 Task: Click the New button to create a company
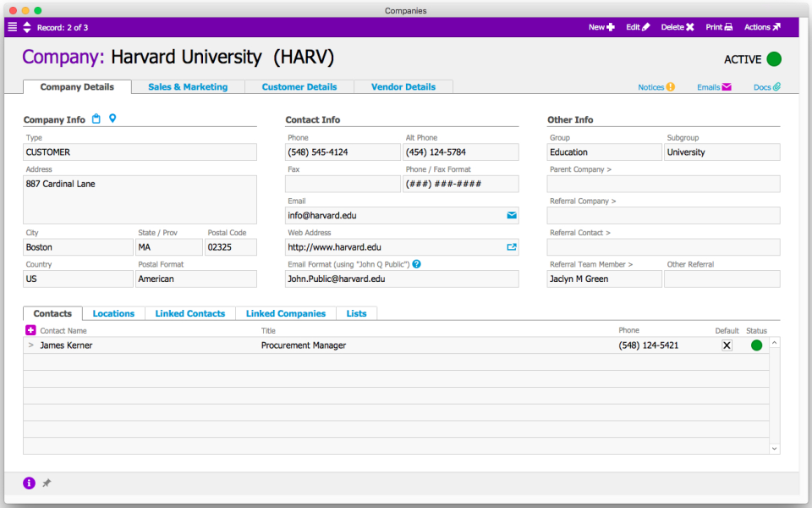click(601, 26)
